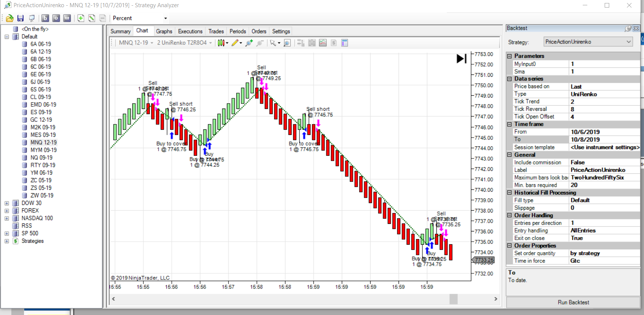Add a new instrument list with plus icon
This screenshot has height=315, width=644.
pos(81,18)
